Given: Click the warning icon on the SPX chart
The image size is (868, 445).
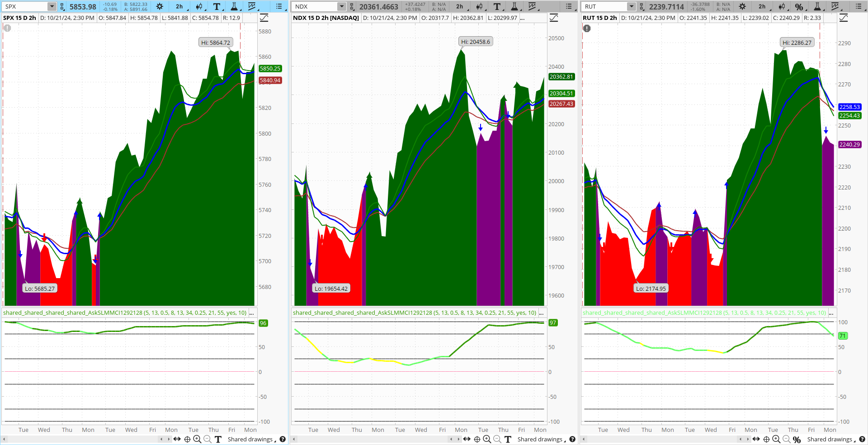Looking at the screenshot, I should tap(7, 28).
